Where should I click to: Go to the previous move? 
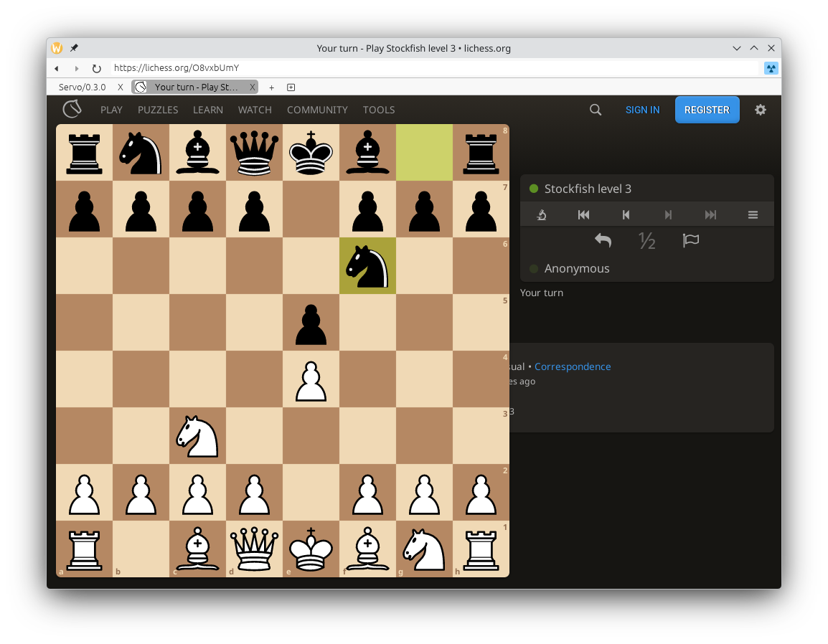(x=626, y=215)
